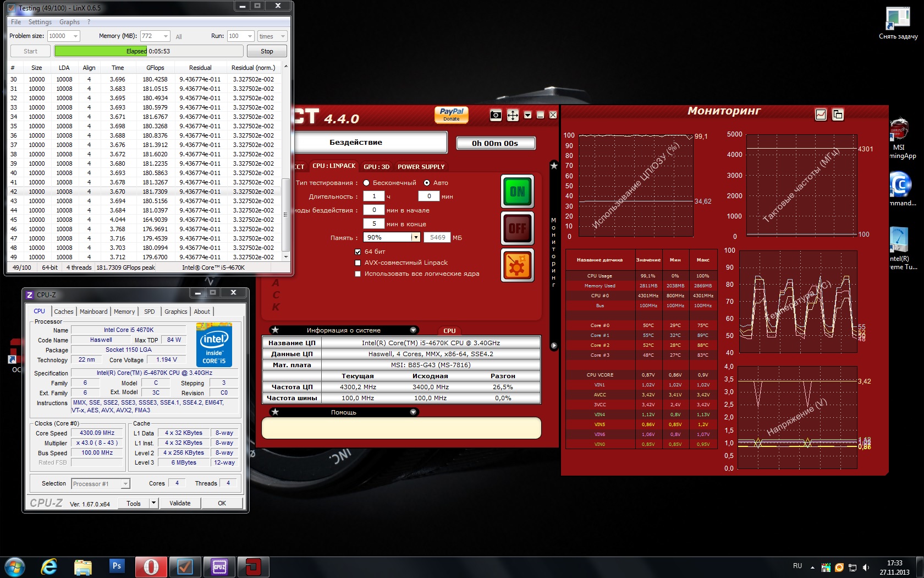Viewport: 924px width, 578px height.
Task: Click the screenshot camera icon in OCCT
Action: [496, 115]
